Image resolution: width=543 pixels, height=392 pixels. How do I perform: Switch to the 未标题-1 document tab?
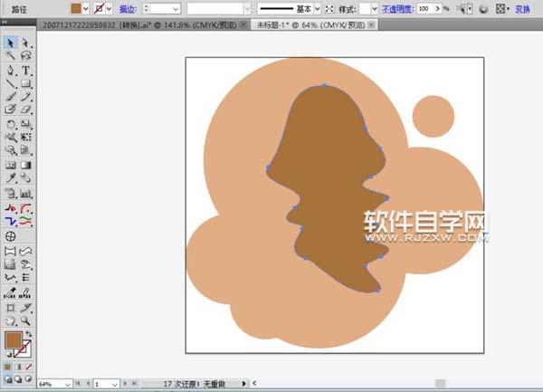pyautogui.click(x=310, y=25)
